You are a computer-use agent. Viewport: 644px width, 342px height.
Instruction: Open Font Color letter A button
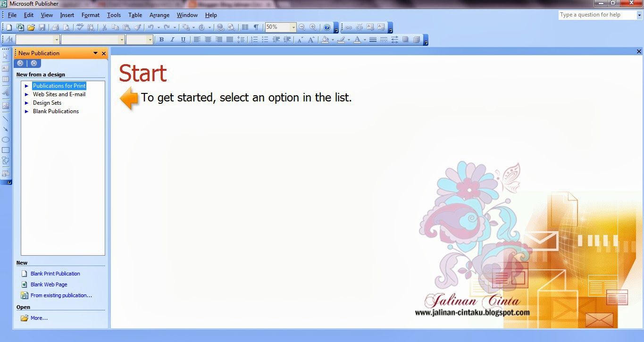[x=357, y=40]
